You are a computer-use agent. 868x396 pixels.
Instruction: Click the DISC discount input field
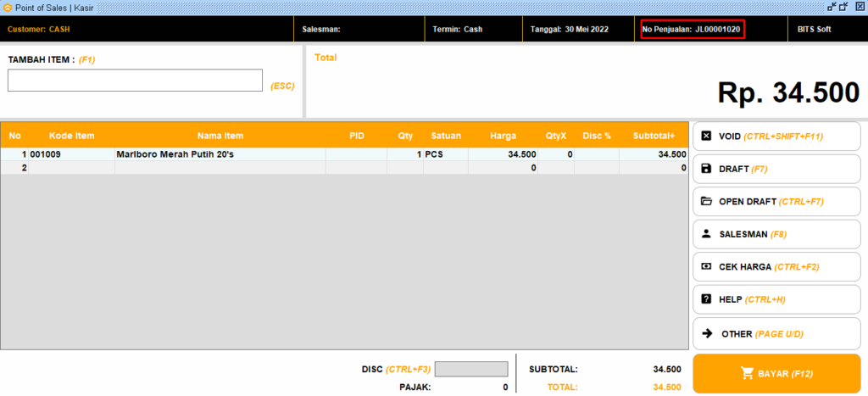click(471, 369)
